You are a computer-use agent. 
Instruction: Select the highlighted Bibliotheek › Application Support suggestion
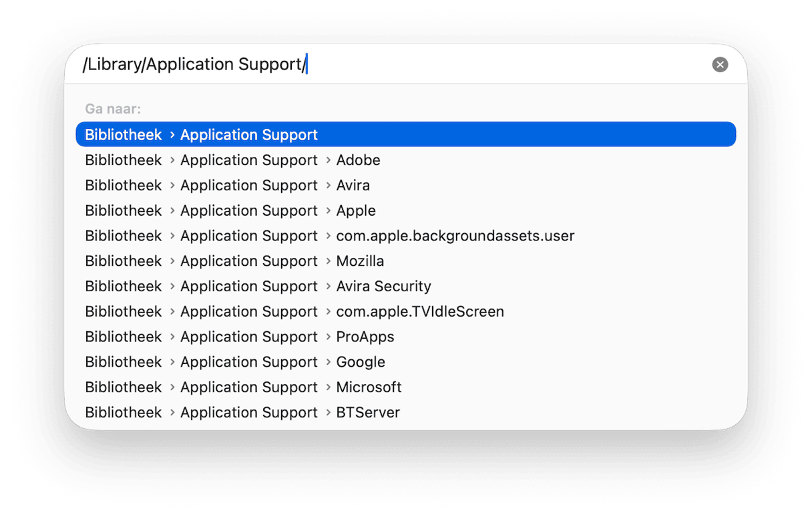click(x=406, y=134)
